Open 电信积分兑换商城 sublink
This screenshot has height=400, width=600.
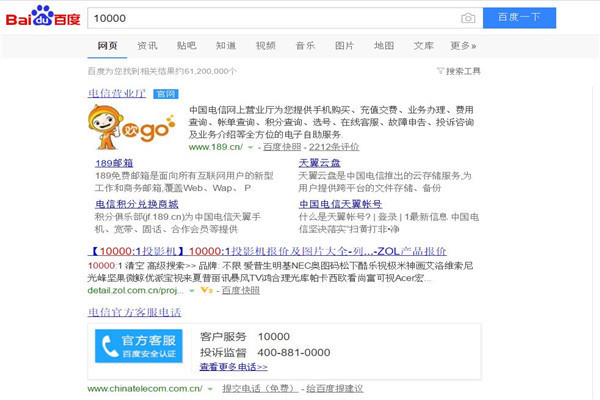137,204
